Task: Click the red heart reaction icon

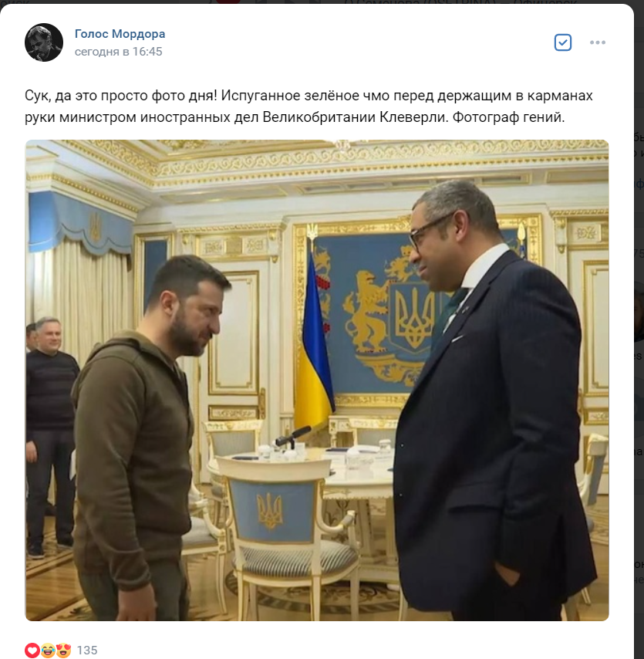Action: pos(32,651)
